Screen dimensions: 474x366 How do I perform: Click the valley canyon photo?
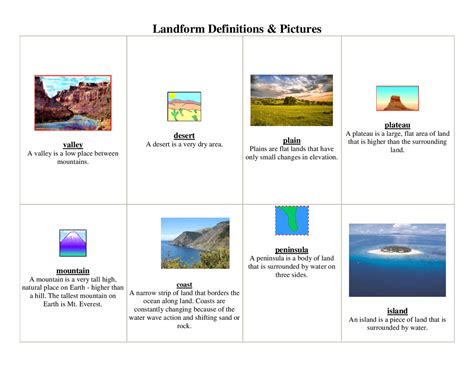click(73, 103)
